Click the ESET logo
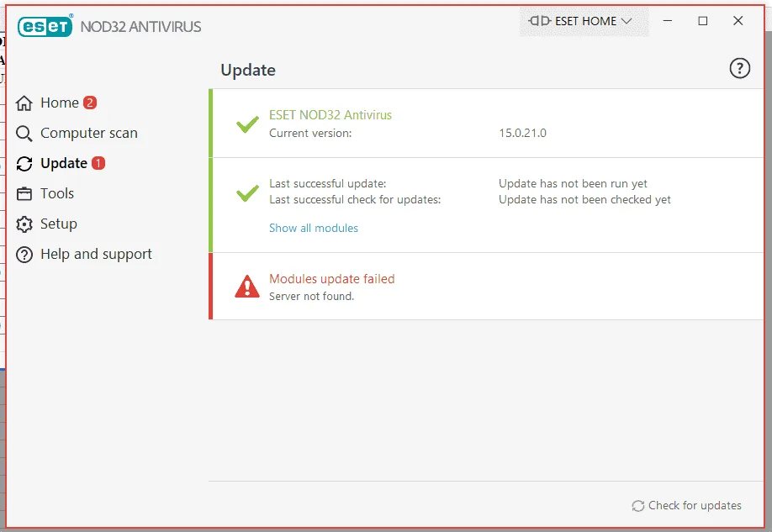The image size is (772, 532). point(45,26)
